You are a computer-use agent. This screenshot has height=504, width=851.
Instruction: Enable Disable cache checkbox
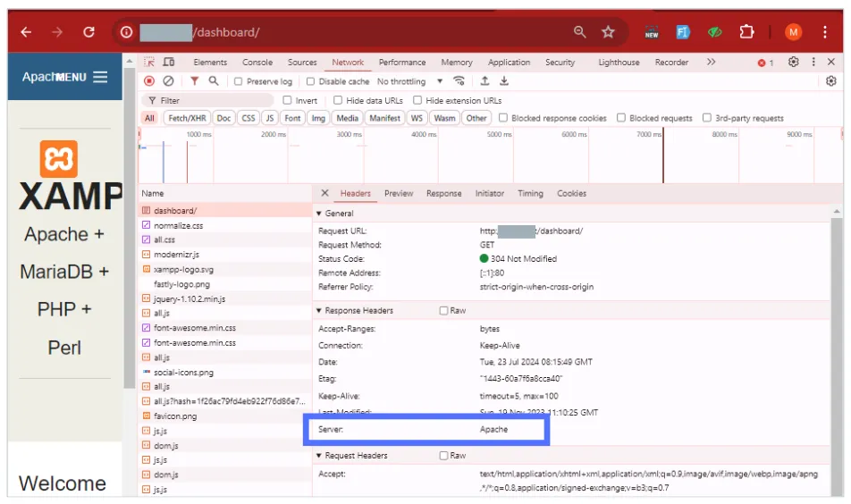point(310,81)
